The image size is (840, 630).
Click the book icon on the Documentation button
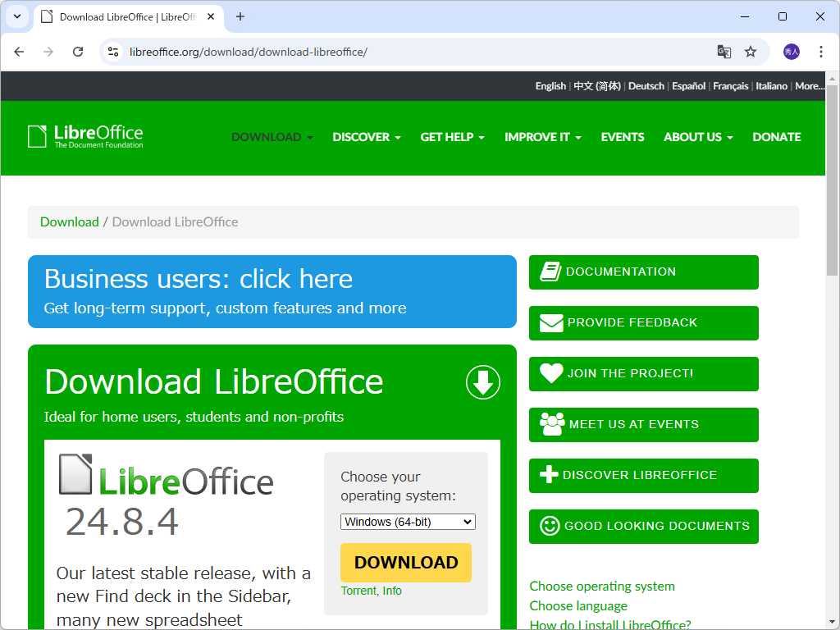point(550,272)
